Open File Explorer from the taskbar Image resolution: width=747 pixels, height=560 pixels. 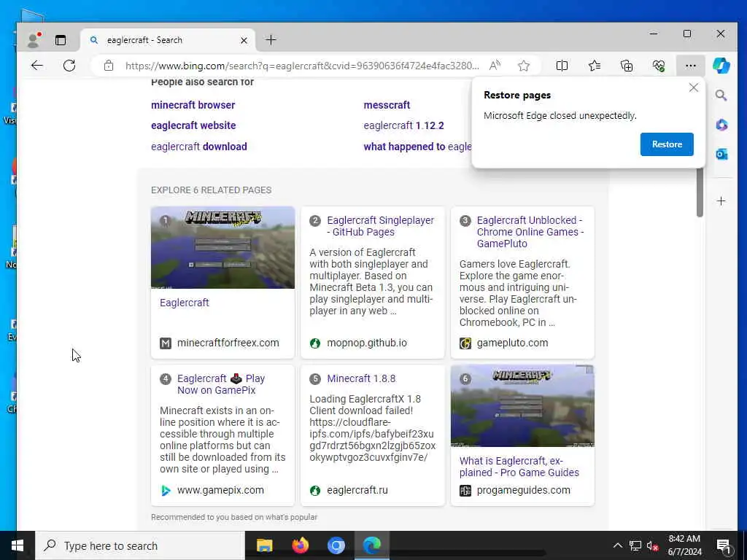coord(264,545)
